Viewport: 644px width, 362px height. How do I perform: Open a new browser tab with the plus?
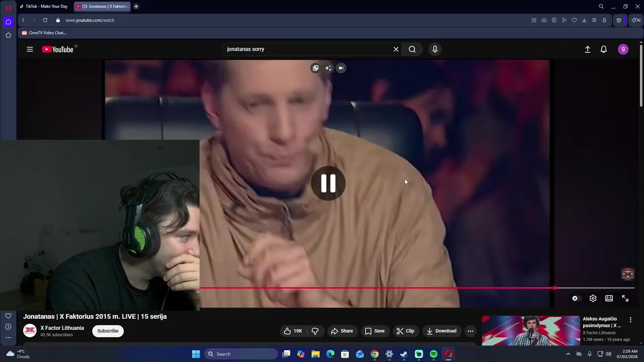pyautogui.click(x=136, y=7)
